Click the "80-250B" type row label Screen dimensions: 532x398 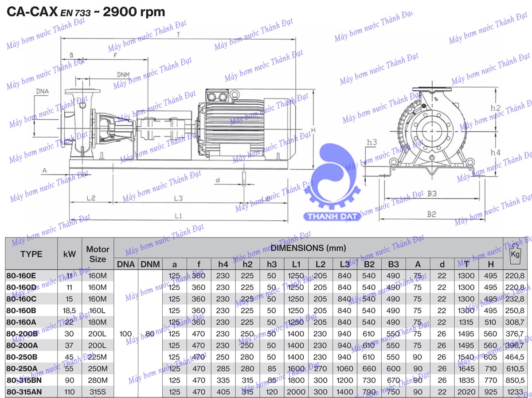(22, 357)
